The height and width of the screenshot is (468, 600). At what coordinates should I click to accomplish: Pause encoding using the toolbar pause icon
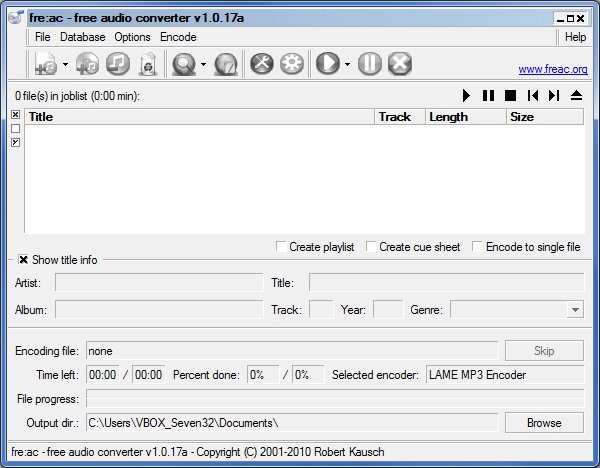tap(370, 63)
